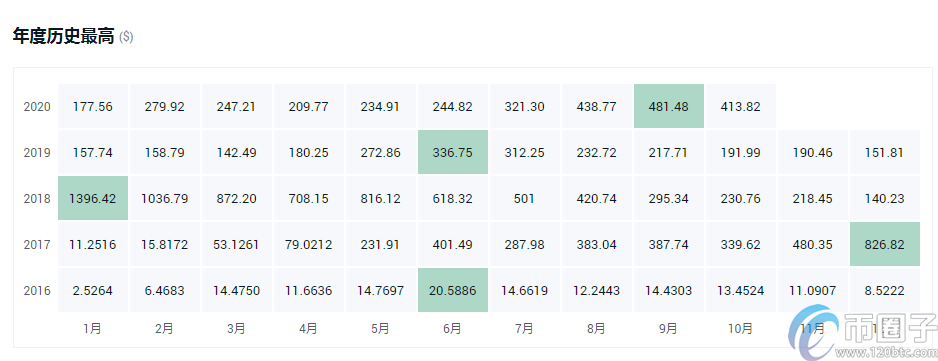Select the highlighted 481.48 cell in 2020
This screenshot has height=361, width=938.
669,107
